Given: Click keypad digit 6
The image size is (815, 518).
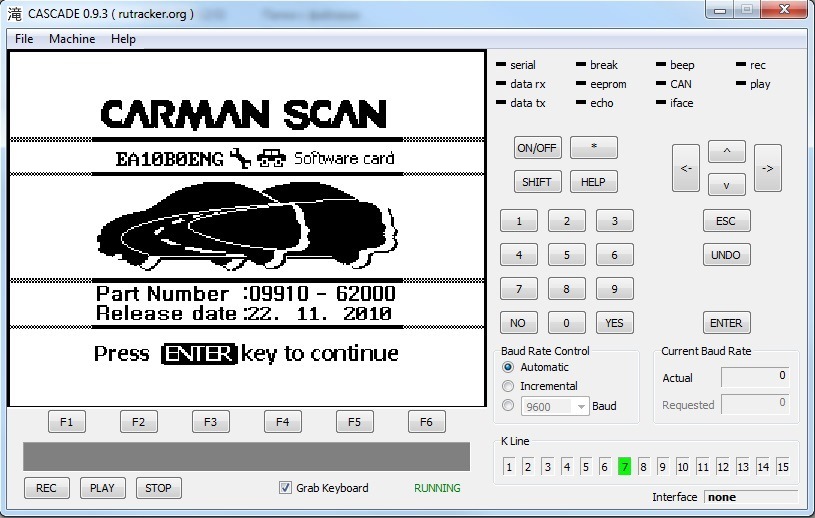Looking at the screenshot, I should click(x=614, y=255).
